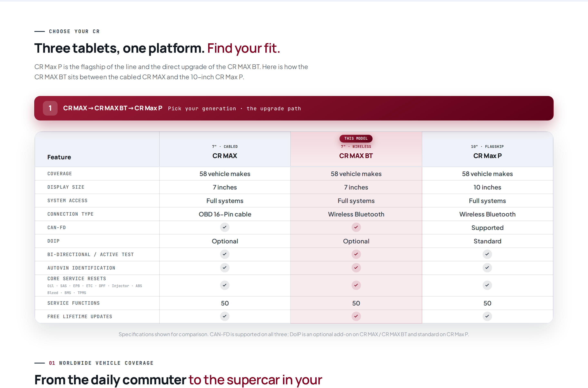Viewport: 588px width, 388px height.
Task: Click the Core Service Resets checkmark for CR MAX BT
Action: pos(356,285)
